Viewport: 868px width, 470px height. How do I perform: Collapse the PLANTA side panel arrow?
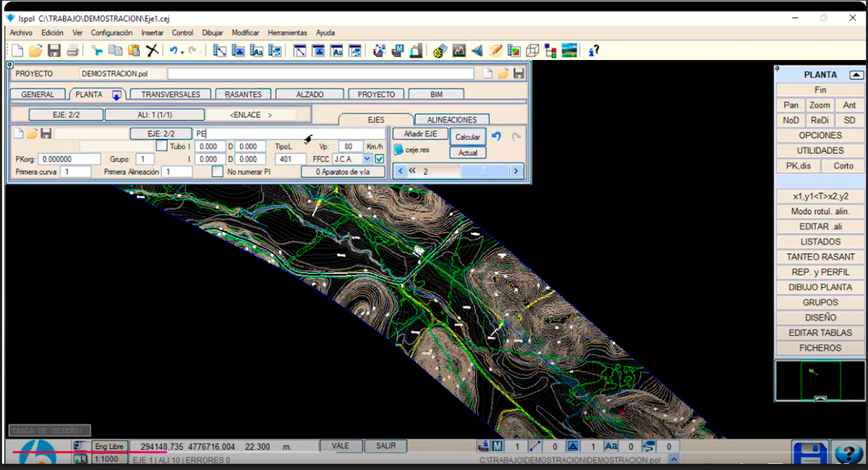click(856, 74)
